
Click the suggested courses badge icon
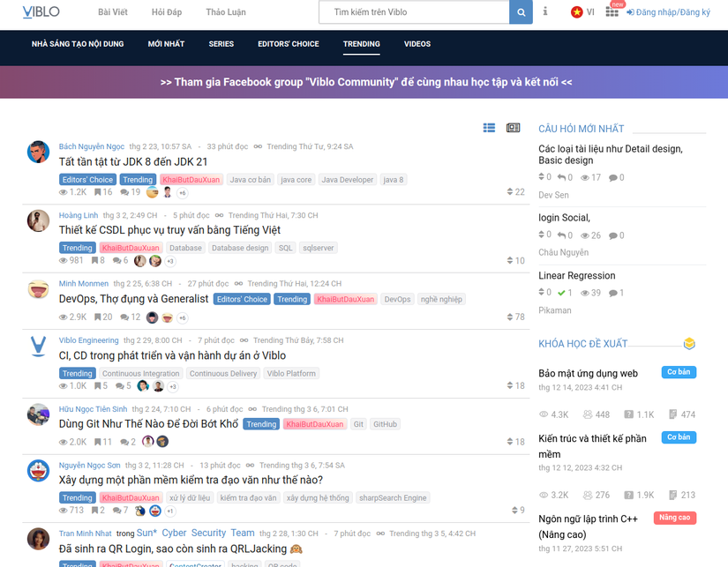[689, 343]
